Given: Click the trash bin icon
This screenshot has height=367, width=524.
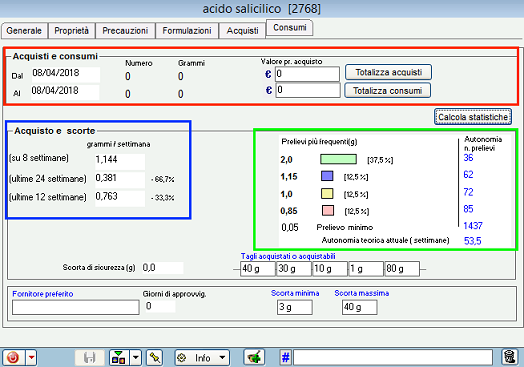Looking at the screenshot, I should 510,357.
